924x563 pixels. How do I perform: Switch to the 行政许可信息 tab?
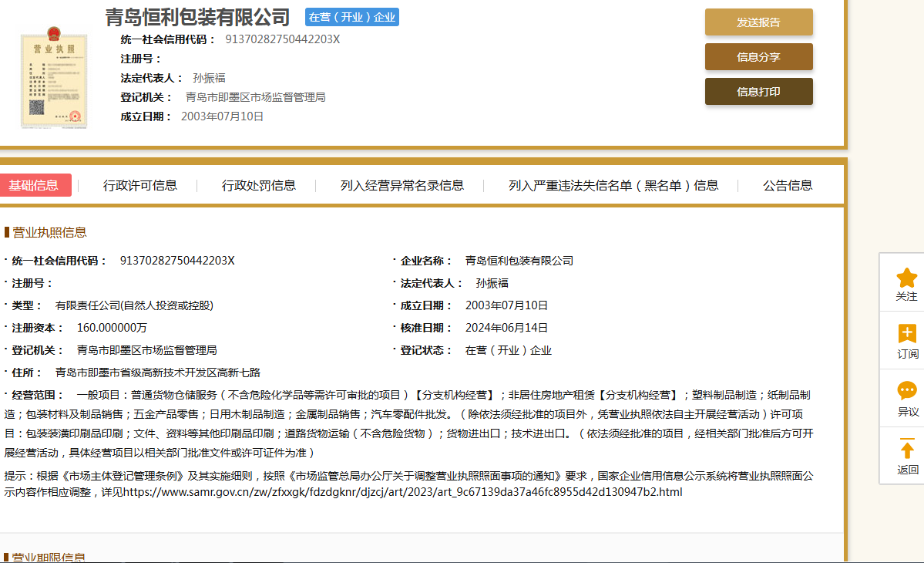point(140,185)
